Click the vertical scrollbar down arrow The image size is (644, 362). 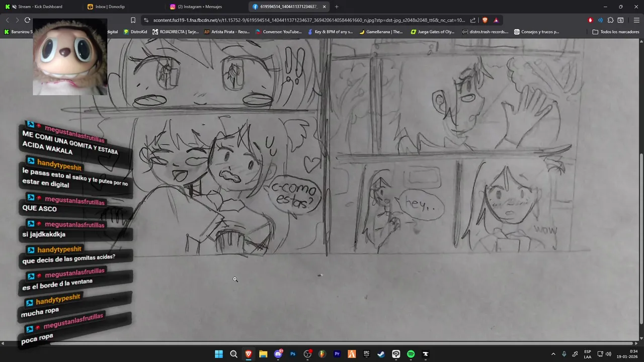[x=641, y=338]
